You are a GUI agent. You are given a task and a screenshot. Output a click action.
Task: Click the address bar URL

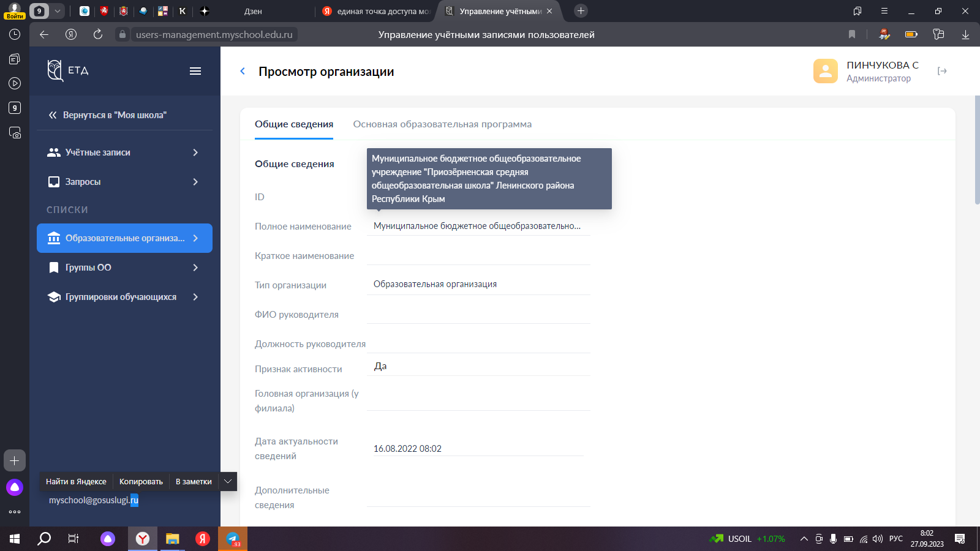pyautogui.click(x=214, y=34)
